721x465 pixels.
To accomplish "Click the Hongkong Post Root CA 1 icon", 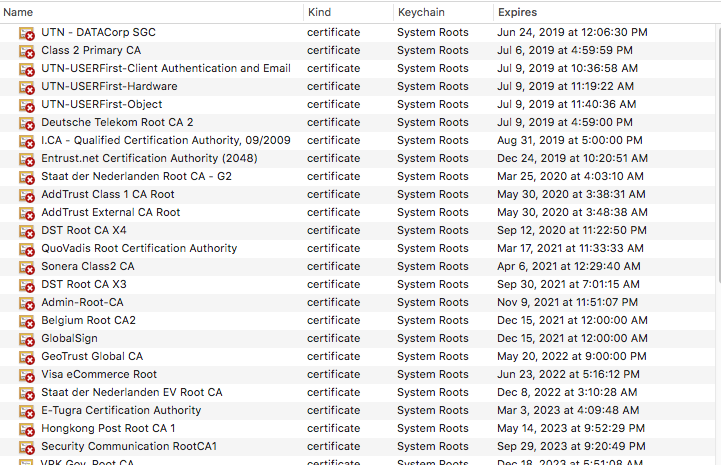I will coord(27,429).
